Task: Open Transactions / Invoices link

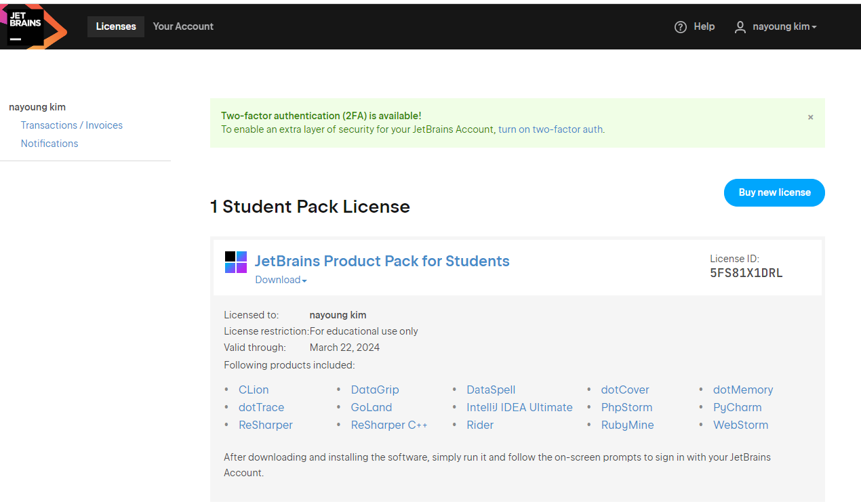Action: click(72, 125)
